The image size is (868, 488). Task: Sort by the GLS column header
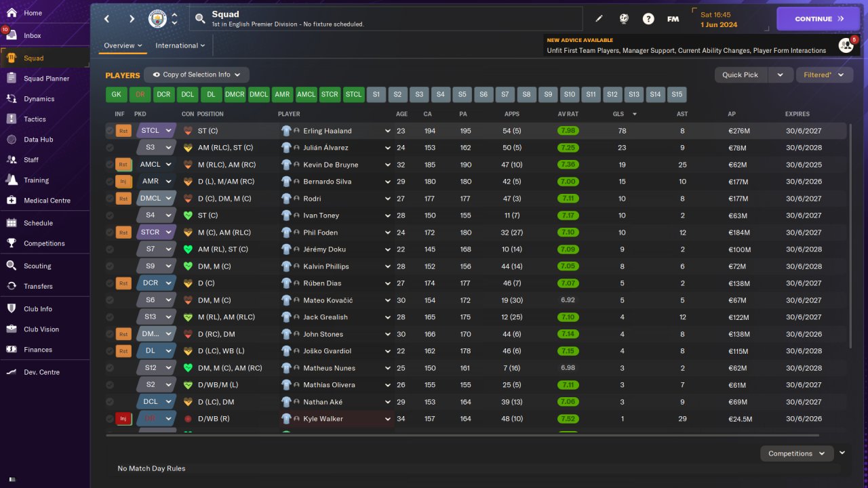pyautogui.click(x=618, y=114)
